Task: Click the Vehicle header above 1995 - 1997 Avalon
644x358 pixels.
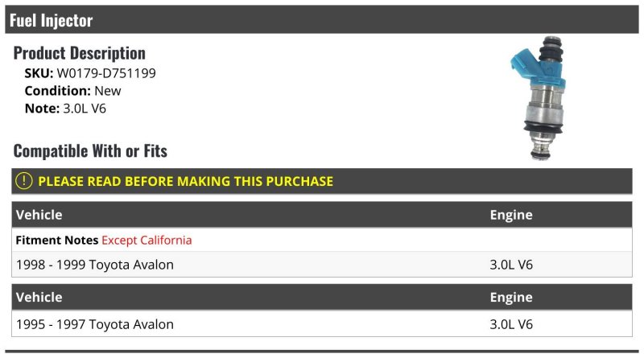Action: tap(39, 297)
